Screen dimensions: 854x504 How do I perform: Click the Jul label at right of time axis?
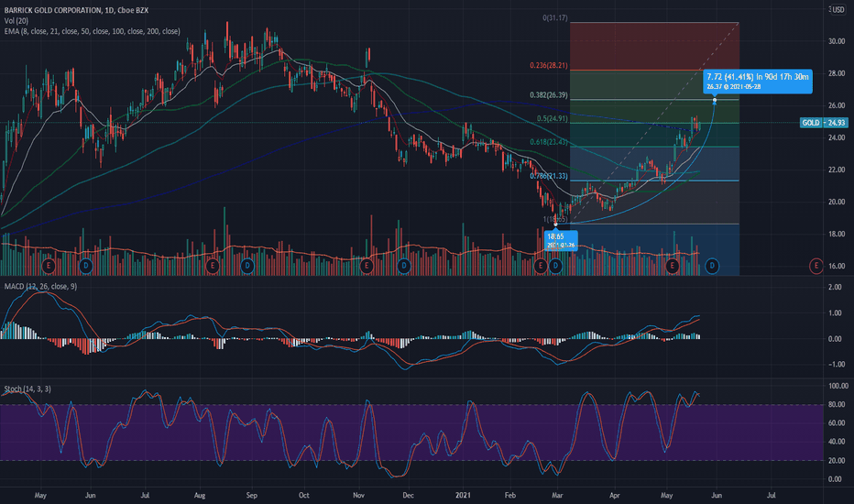point(772,495)
